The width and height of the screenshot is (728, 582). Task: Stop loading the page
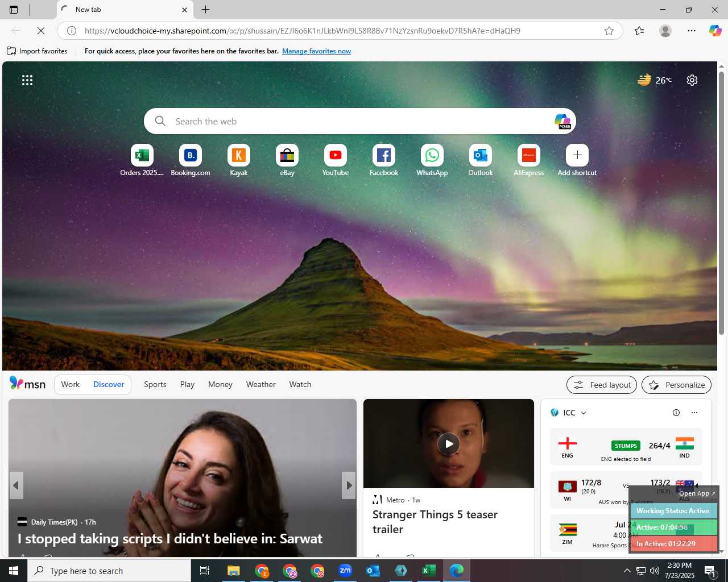point(41,31)
